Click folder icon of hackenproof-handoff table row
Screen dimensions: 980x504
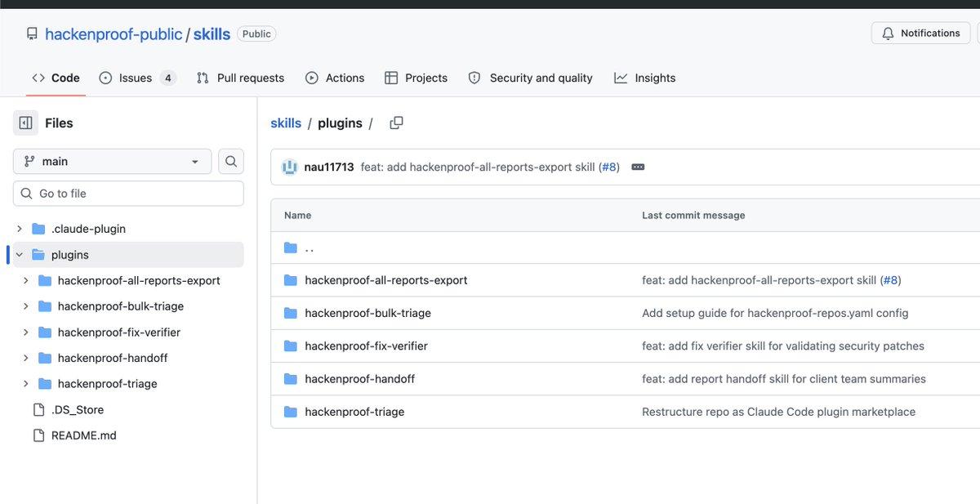click(x=291, y=379)
